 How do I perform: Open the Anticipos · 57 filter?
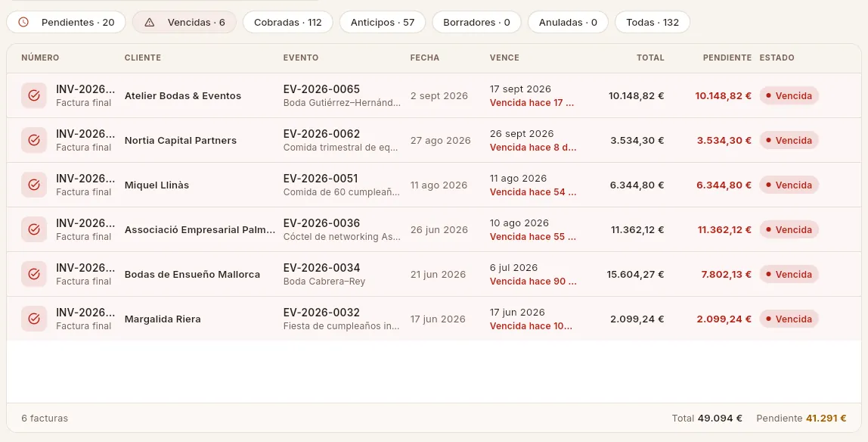click(x=383, y=22)
